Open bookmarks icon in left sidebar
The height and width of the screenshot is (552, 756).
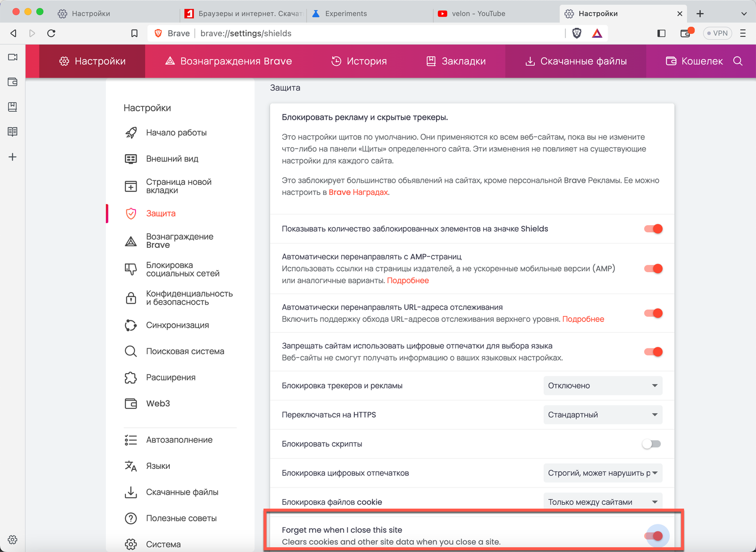pos(13,107)
